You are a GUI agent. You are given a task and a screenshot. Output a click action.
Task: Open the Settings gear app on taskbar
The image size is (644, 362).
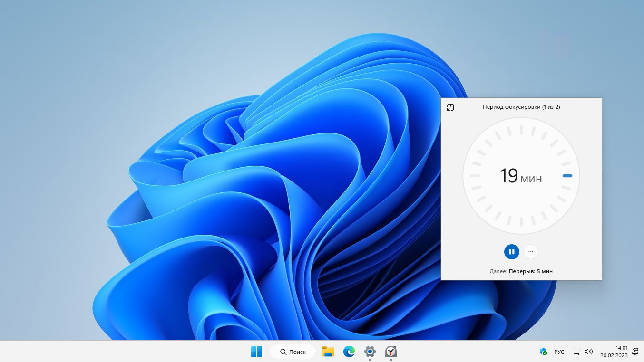(370, 352)
